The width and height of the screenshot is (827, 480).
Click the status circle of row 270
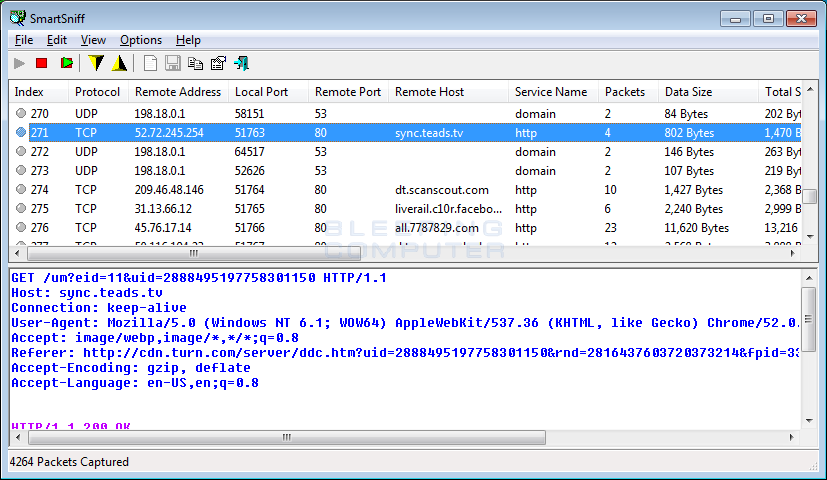coord(21,113)
